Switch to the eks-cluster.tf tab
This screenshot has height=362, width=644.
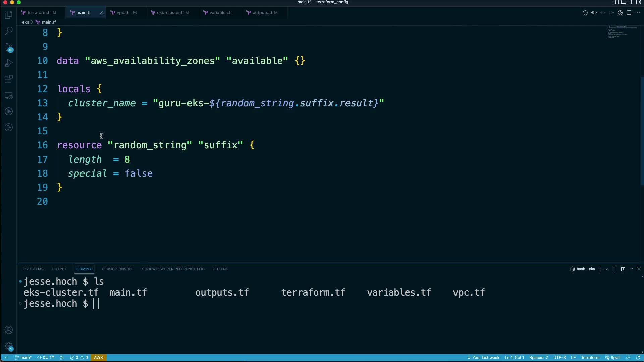tap(170, 13)
